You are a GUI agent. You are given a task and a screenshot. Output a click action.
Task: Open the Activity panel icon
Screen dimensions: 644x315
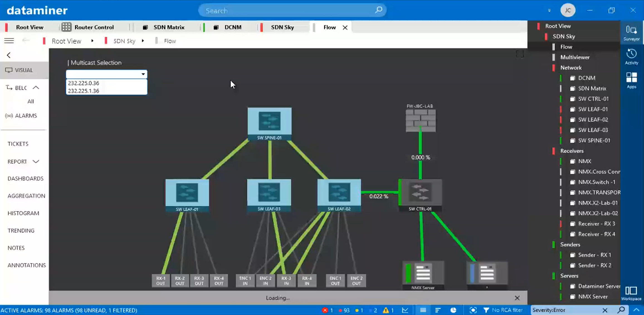point(631,57)
